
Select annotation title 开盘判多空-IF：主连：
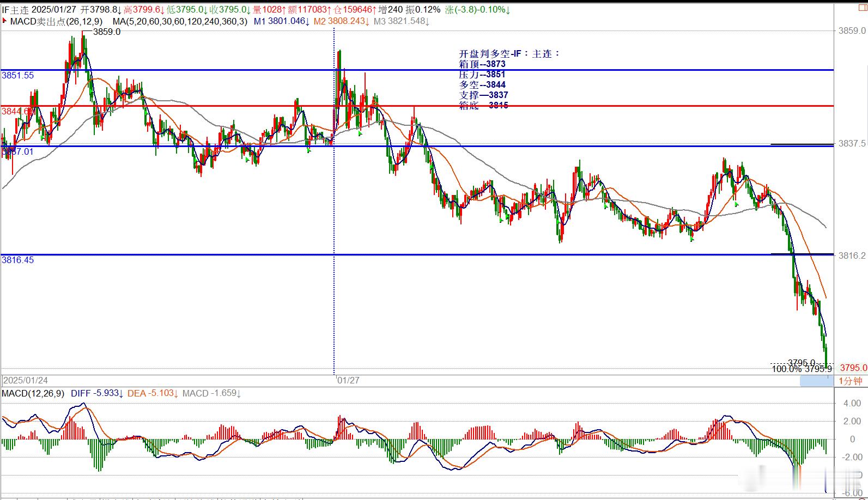coord(510,54)
